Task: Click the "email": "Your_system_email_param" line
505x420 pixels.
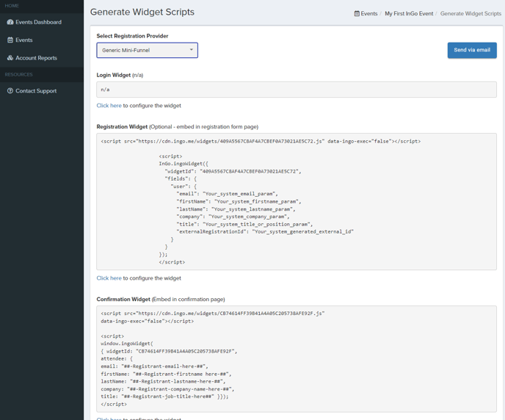Action: point(227,194)
